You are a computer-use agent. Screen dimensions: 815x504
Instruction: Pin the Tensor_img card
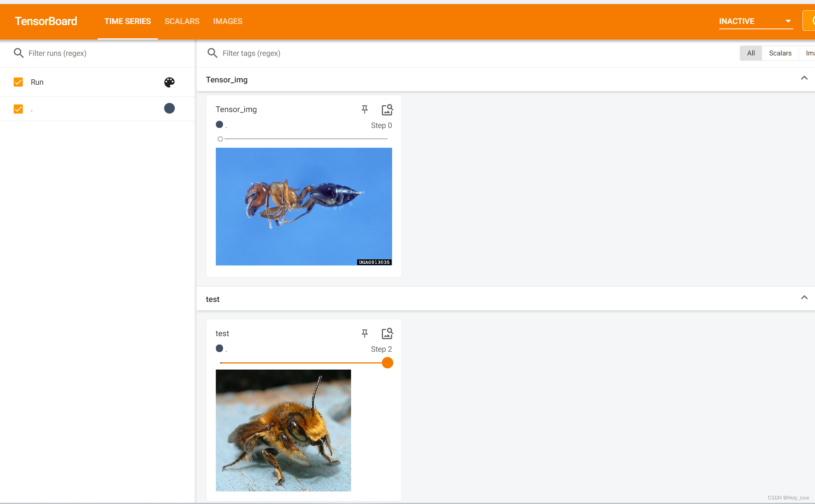[x=364, y=109]
